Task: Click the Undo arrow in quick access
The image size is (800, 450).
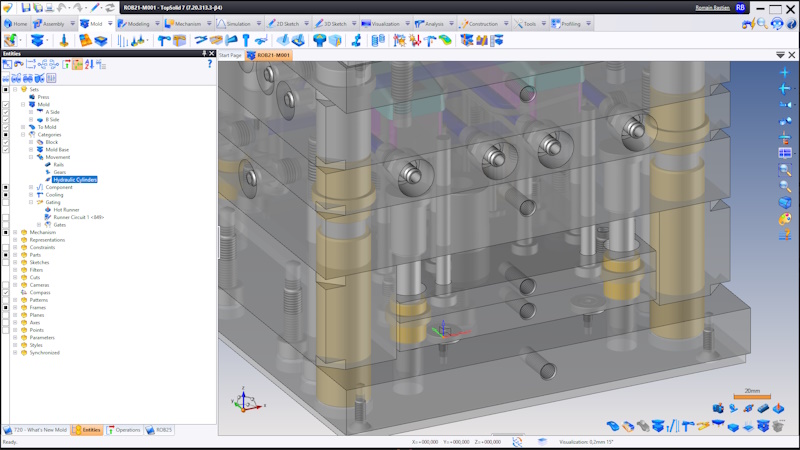Action: 62,8
